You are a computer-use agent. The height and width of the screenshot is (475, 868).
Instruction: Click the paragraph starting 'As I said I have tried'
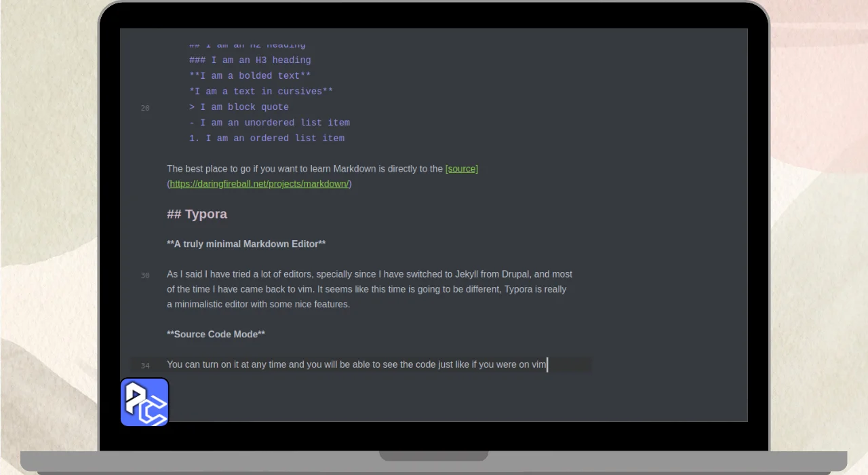(x=370, y=289)
